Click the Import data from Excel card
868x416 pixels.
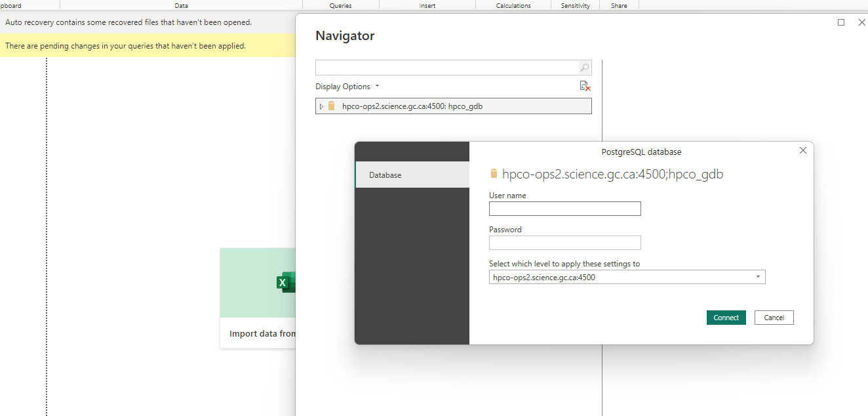(258, 298)
